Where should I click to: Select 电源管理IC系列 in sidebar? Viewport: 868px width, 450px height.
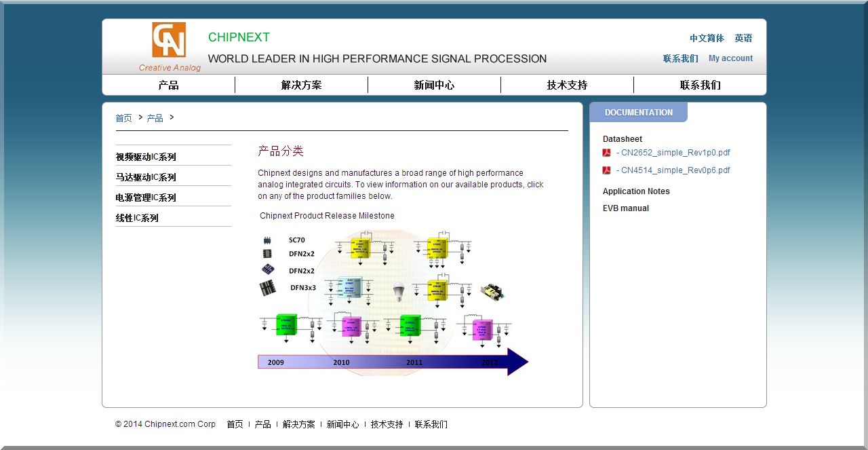click(x=146, y=198)
